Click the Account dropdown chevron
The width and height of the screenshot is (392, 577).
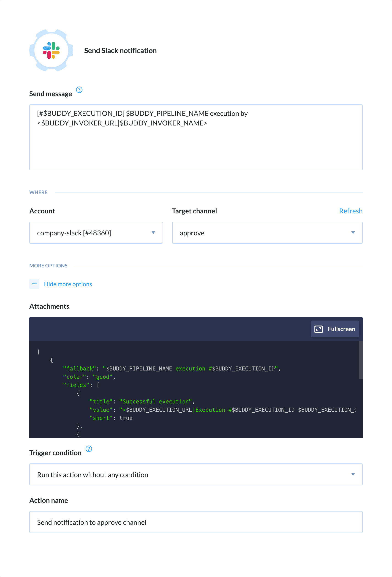pyautogui.click(x=153, y=233)
